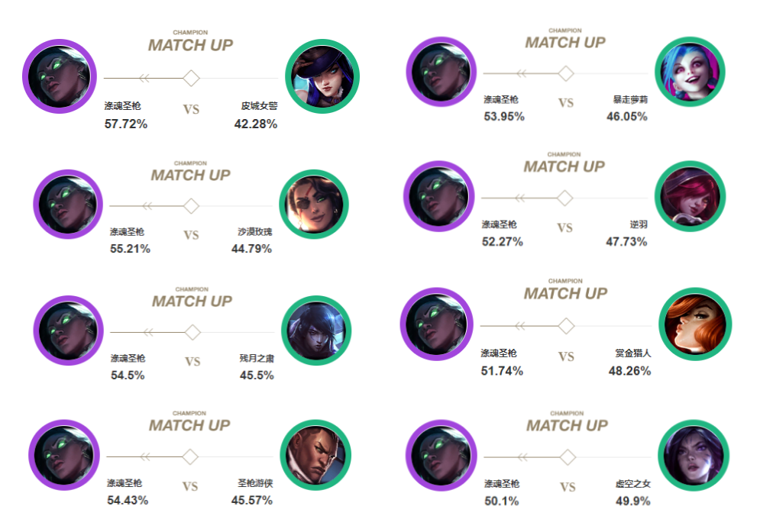Click the double-arrow icon in 残月之肃 matchup
Screen dimensions: 760x532
click(147, 332)
